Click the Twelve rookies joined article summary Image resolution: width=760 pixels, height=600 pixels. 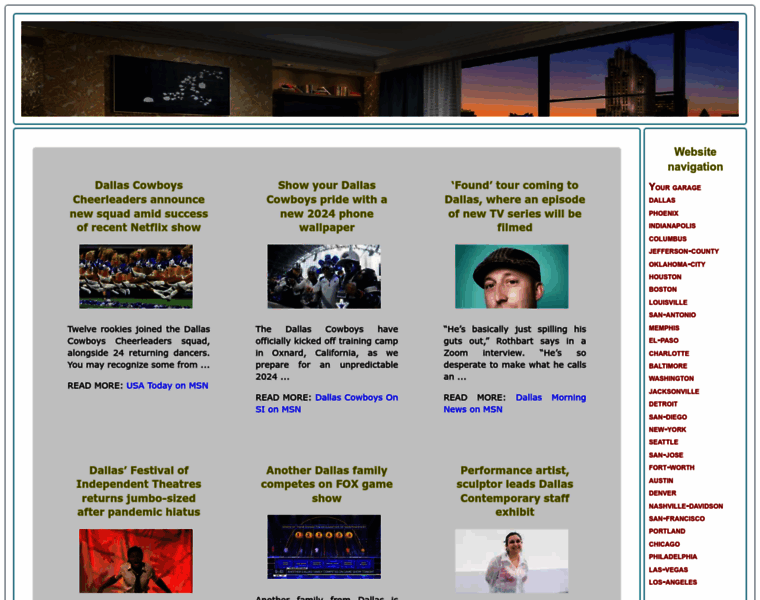tap(139, 347)
